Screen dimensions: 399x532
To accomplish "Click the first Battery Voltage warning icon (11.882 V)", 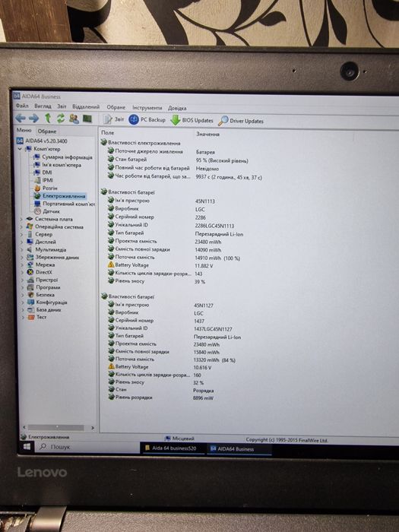I will (x=111, y=264).
